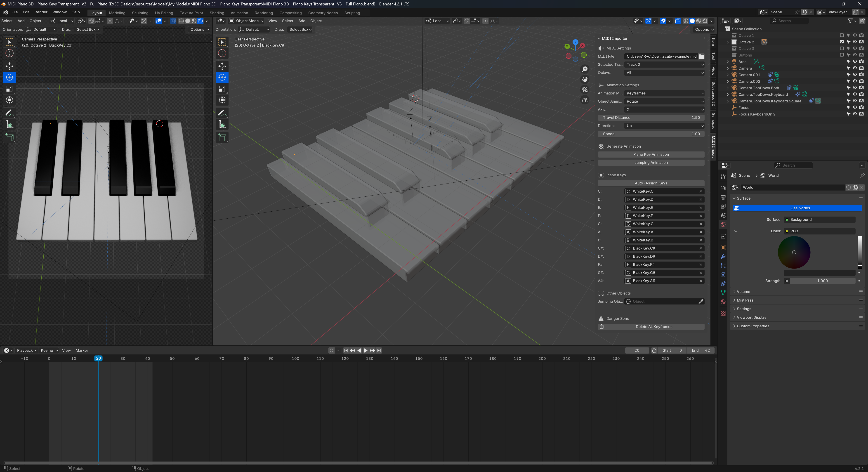Screen dimensions: 868x472
Task: Open the Item sidebar tab
Action: click(x=713, y=42)
